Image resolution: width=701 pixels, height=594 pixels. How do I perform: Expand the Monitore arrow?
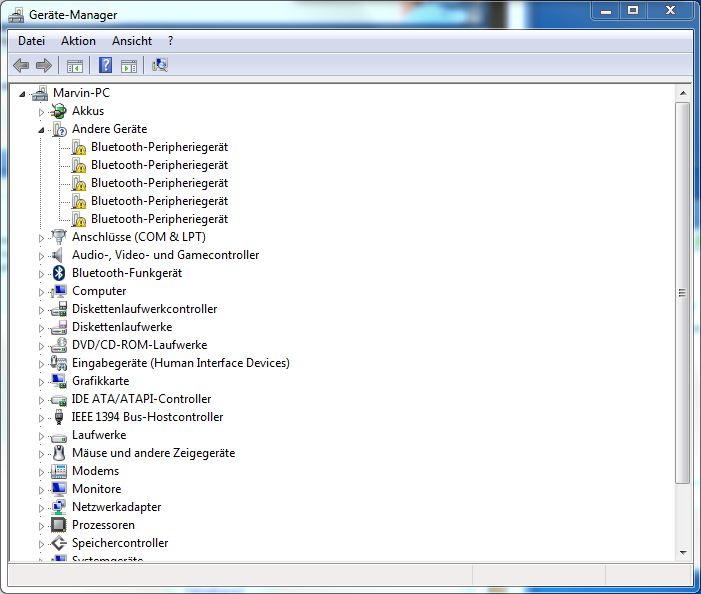pyautogui.click(x=41, y=490)
